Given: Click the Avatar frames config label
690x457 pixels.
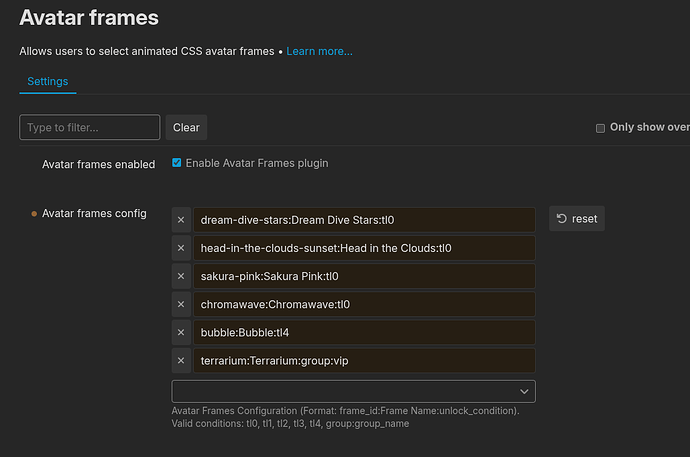Looking at the screenshot, I should coord(94,214).
